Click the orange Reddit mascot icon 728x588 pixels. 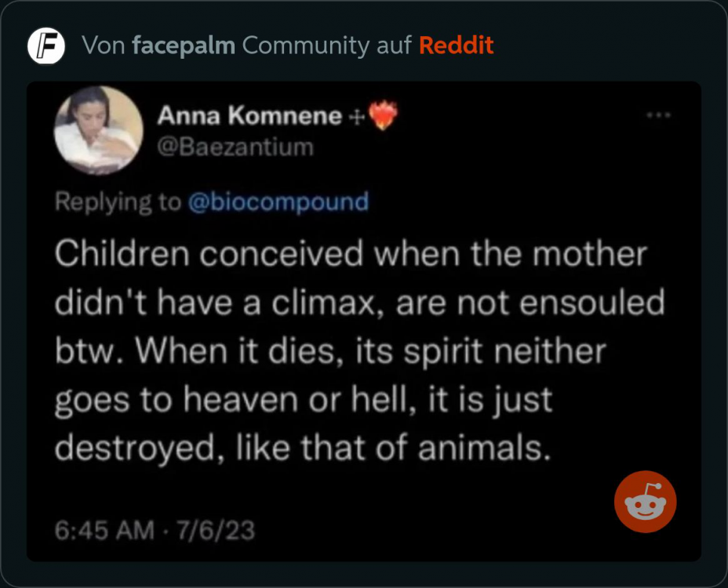tap(645, 502)
